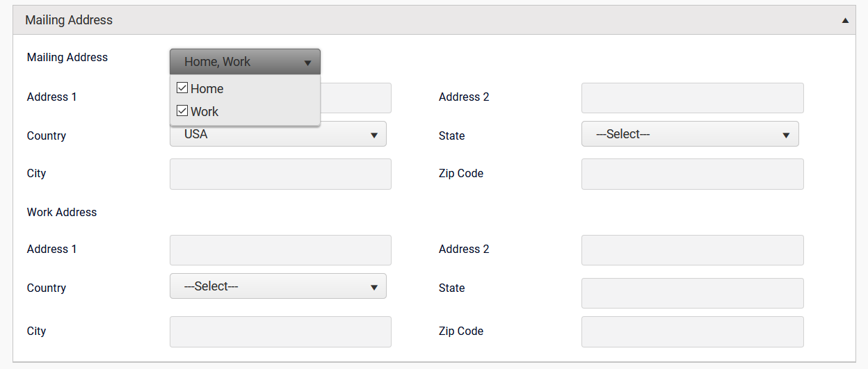Click the work City input field

pos(280,331)
